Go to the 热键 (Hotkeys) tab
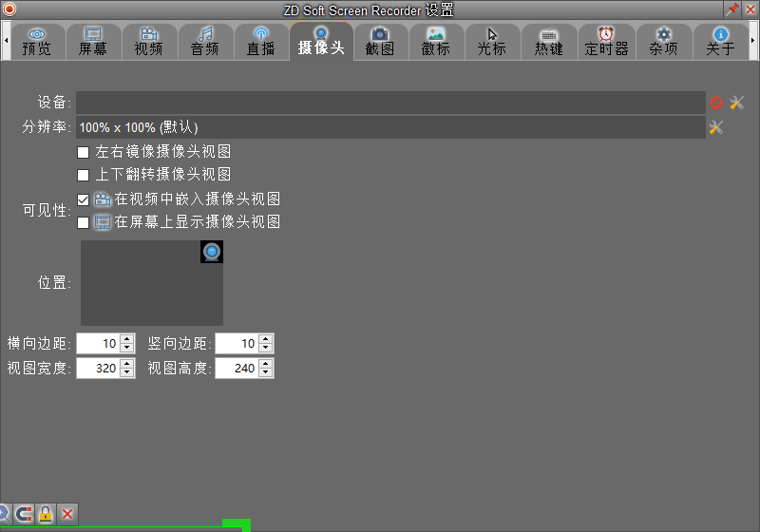The image size is (760, 532). coord(549,42)
